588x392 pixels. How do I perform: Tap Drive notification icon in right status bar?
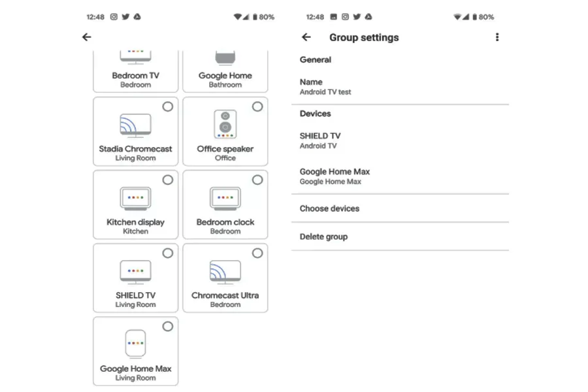pyautogui.click(x=368, y=16)
